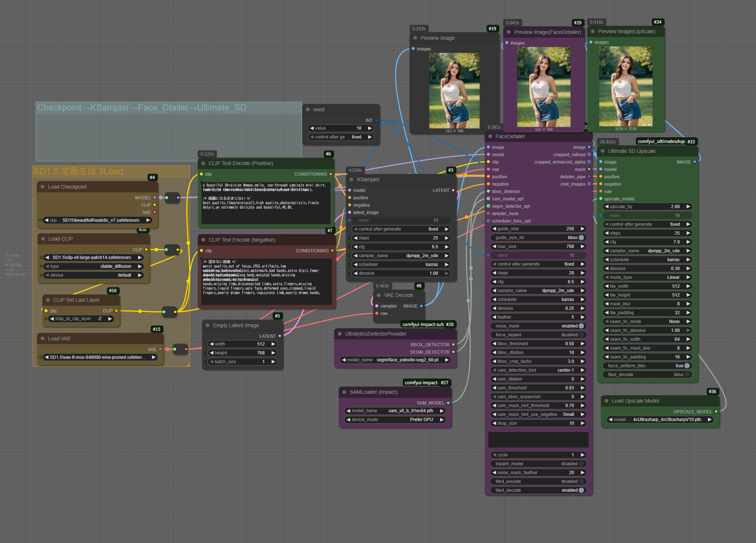
Task: Click the VAE Decode IMAGE output socket
Action: 421,306
